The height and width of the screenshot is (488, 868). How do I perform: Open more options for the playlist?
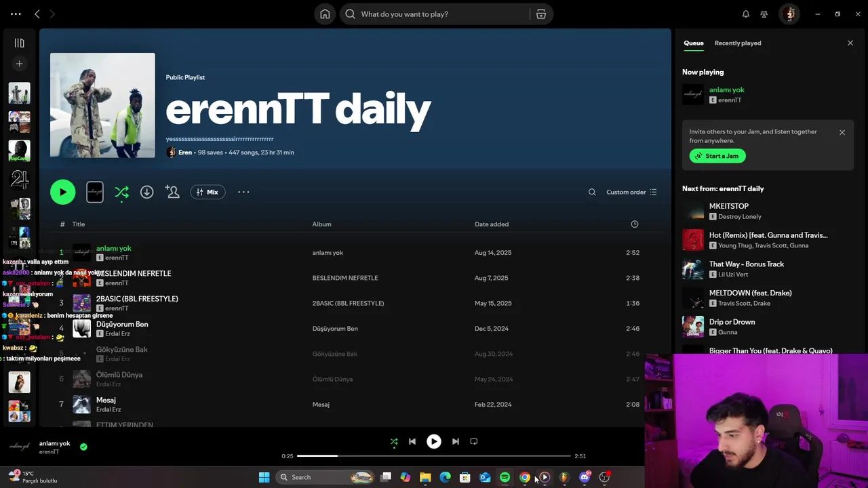coord(243,192)
